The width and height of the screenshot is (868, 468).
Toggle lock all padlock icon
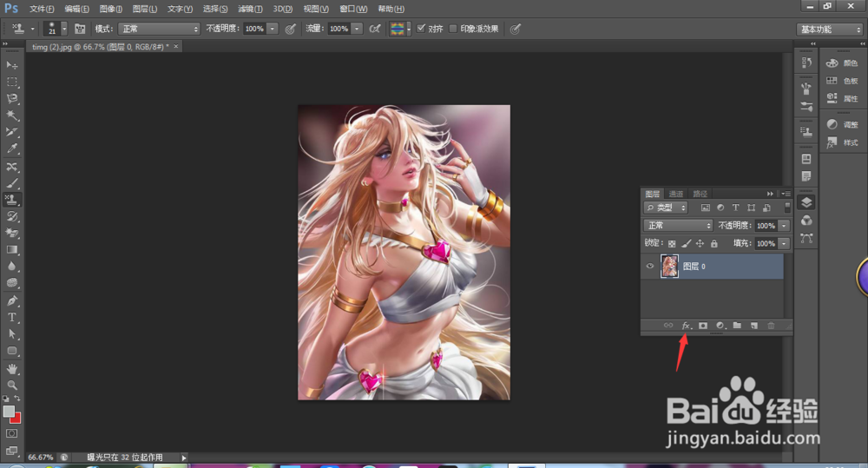pyautogui.click(x=714, y=244)
